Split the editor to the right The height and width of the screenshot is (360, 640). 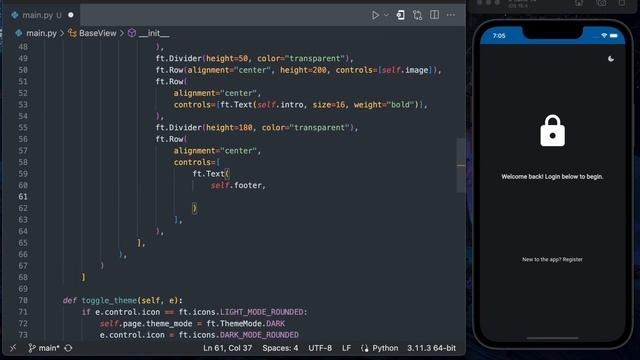[434, 15]
